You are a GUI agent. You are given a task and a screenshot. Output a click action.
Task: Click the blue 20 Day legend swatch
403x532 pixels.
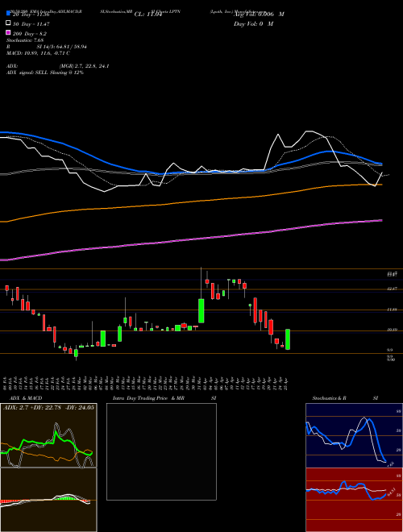click(x=8, y=13)
